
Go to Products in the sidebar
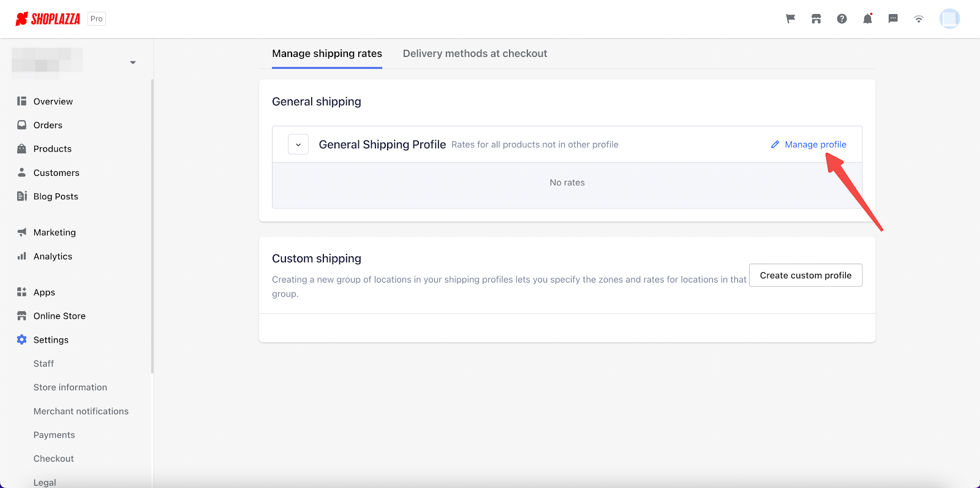tap(53, 149)
